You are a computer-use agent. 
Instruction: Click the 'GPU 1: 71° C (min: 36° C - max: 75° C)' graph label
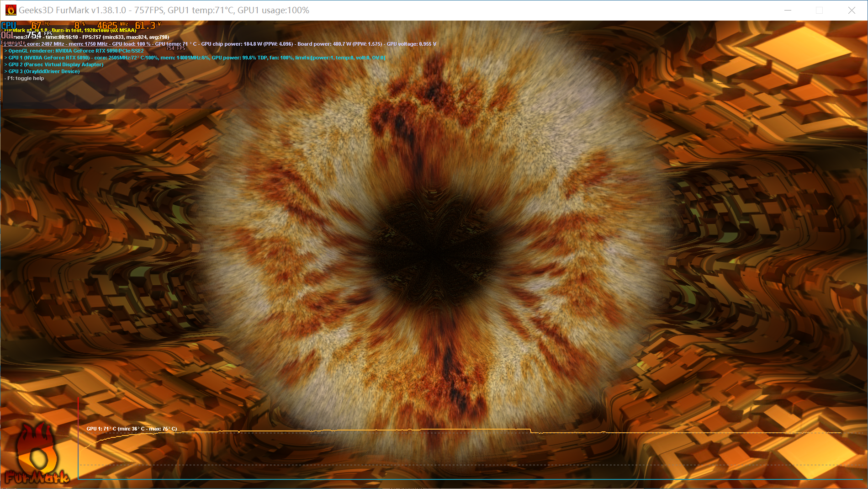(132, 429)
